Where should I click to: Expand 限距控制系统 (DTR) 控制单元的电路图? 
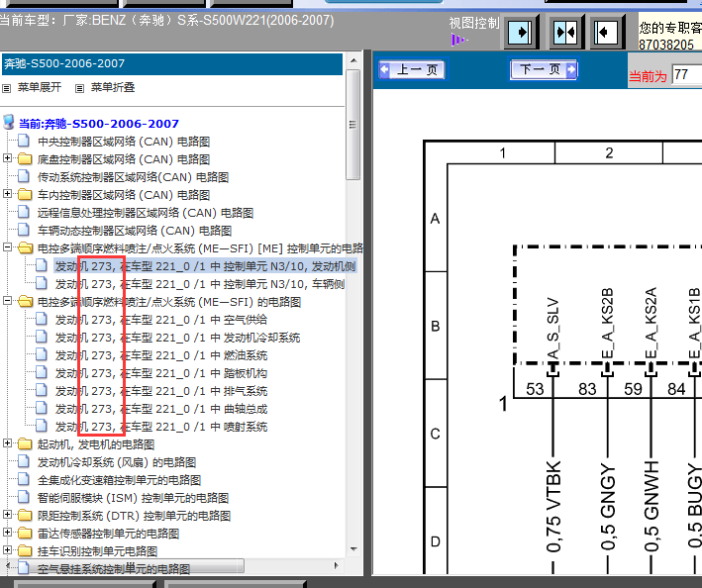tap(7, 515)
